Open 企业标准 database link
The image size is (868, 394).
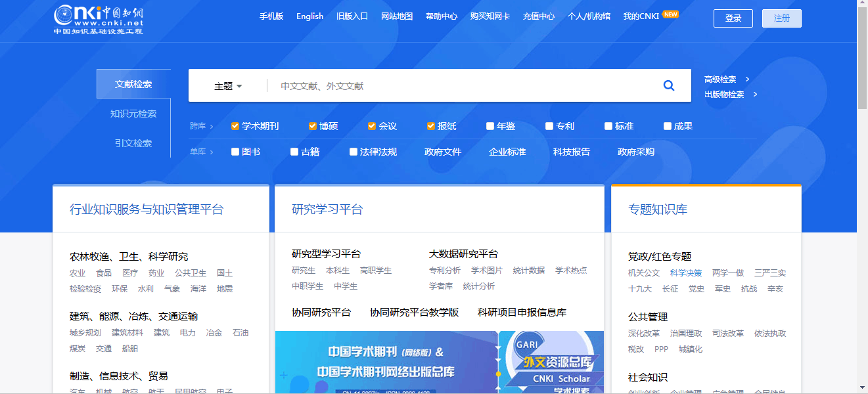[507, 152]
